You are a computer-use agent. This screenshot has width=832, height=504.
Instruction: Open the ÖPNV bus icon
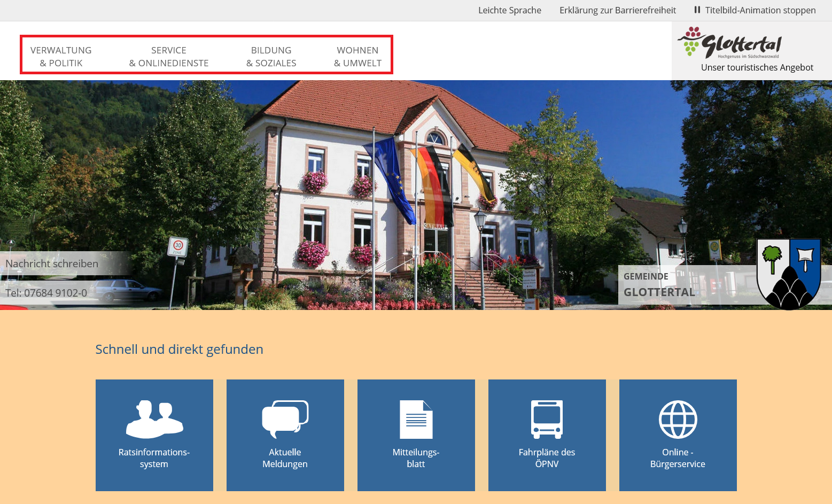547,420
